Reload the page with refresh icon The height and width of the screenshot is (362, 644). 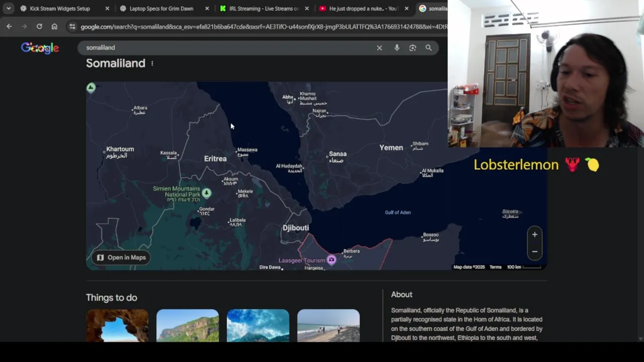point(39,26)
